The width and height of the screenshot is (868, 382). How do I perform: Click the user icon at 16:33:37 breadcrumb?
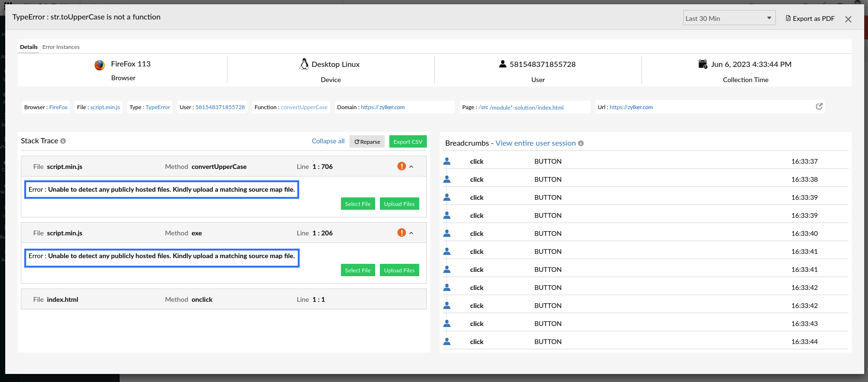pyautogui.click(x=447, y=161)
